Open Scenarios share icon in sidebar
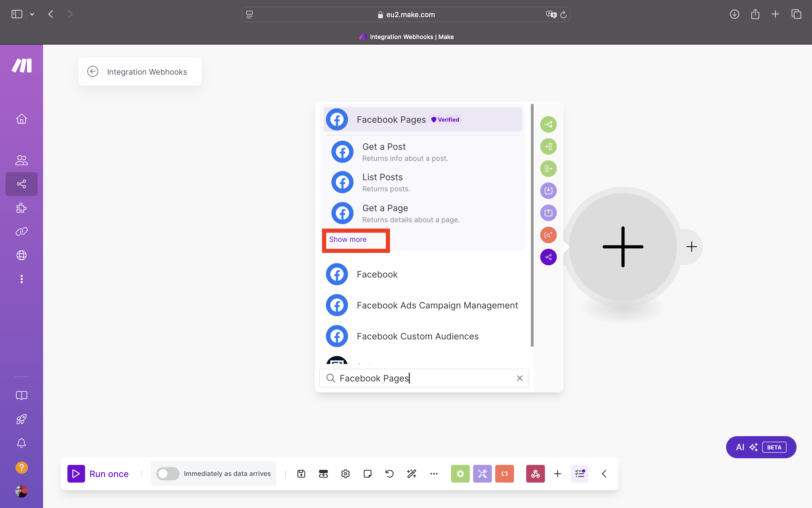Image resolution: width=812 pixels, height=508 pixels. [22, 184]
